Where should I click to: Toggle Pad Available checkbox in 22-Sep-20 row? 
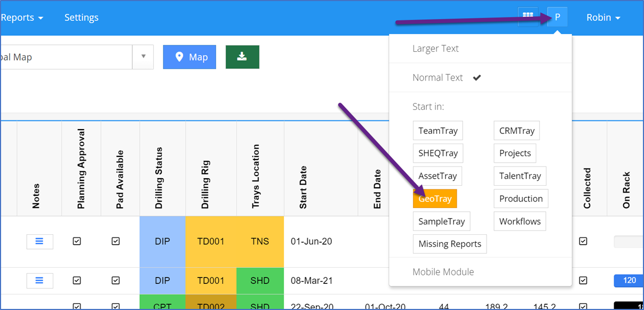tap(116, 306)
